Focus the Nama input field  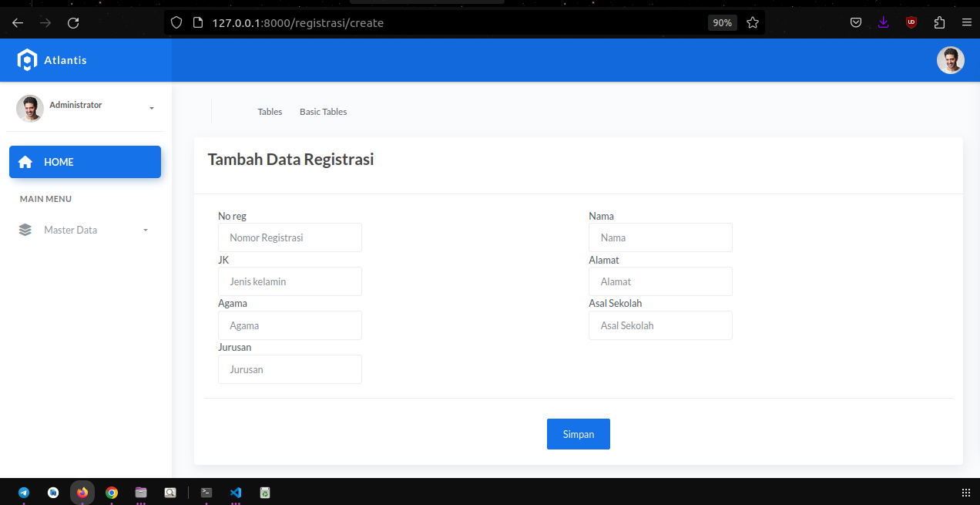pyautogui.click(x=660, y=237)
